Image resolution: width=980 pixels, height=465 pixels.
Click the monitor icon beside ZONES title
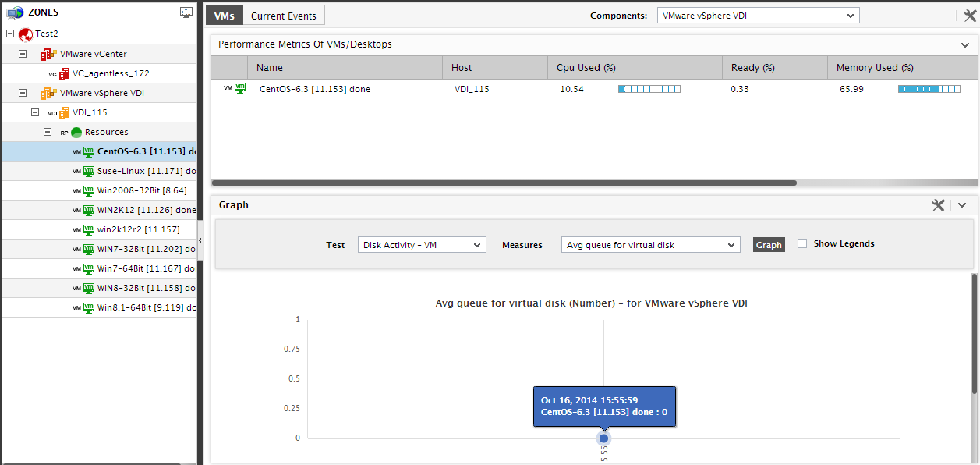186,12
